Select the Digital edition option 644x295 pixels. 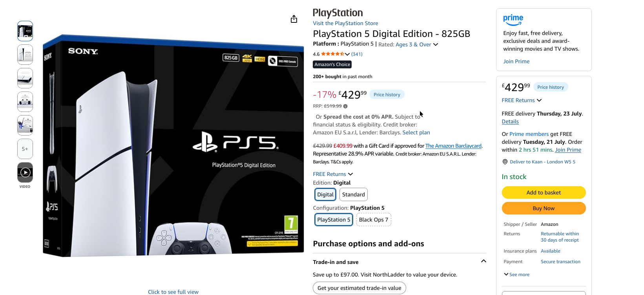point(325,194)
